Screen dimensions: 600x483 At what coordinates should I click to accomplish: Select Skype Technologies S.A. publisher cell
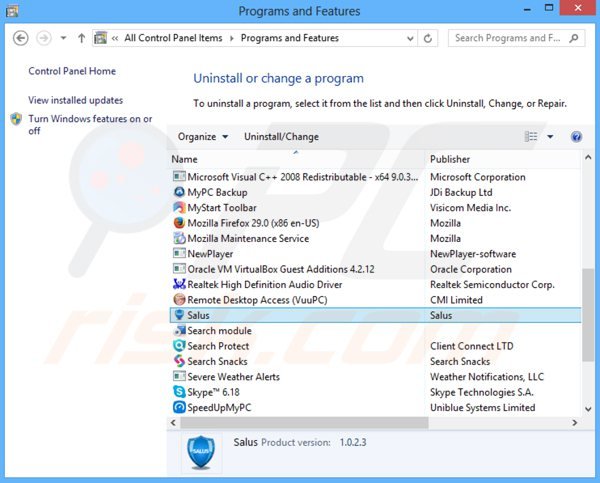[x=481, y=392]
